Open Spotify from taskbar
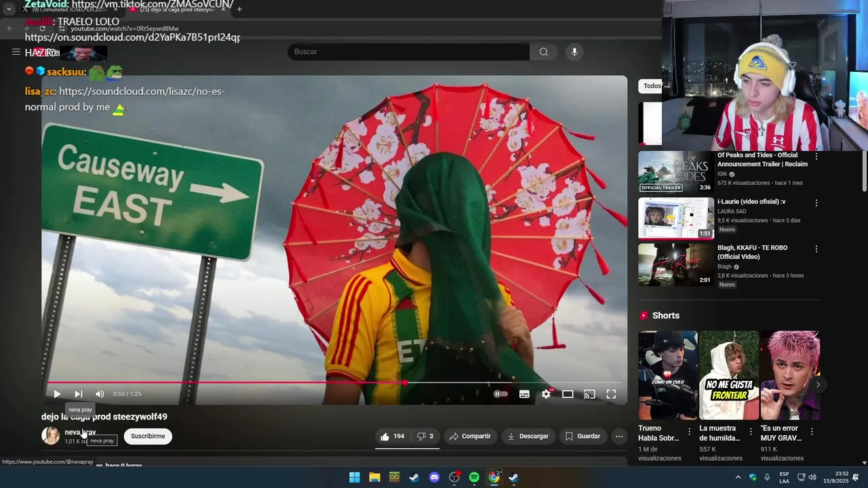868x488 pixels. coord(474,477)
